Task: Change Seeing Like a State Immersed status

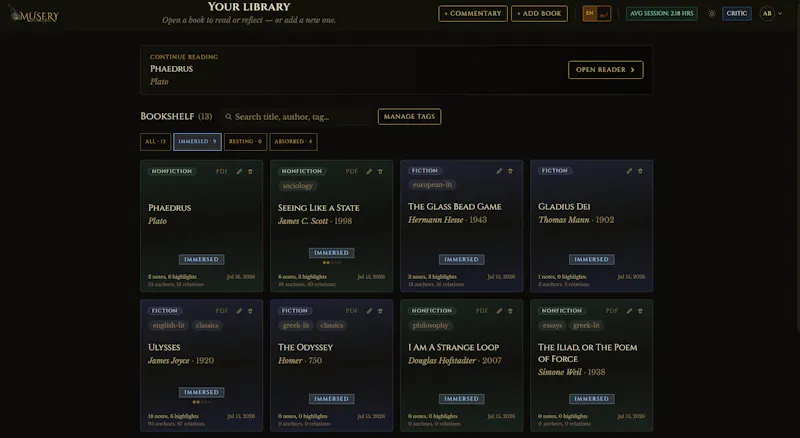Action: point(332,253)
